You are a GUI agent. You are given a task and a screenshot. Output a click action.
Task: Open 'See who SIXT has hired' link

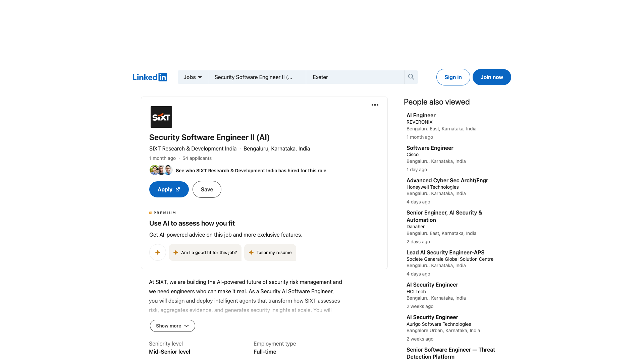(x=251, y=171)
